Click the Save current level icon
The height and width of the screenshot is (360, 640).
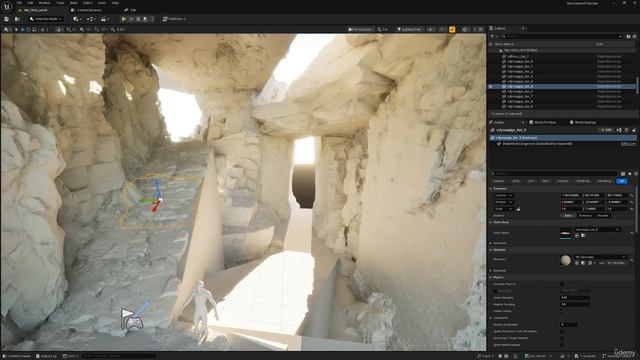pos(6,19)
